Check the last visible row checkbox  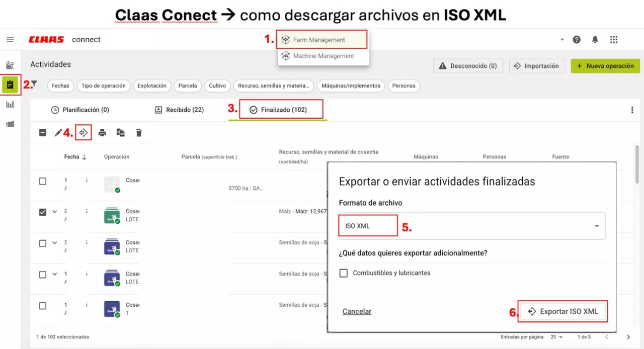(43, 306)
